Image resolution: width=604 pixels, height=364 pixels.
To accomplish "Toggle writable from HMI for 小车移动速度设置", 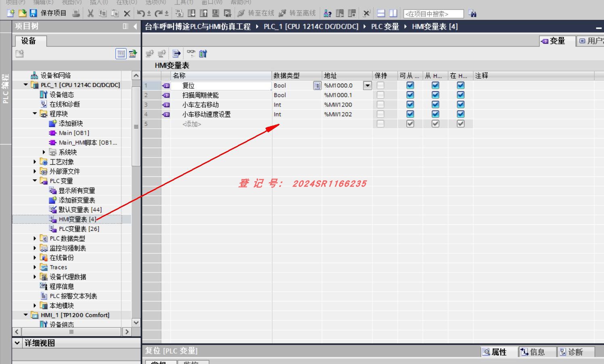I will point(435,114).
